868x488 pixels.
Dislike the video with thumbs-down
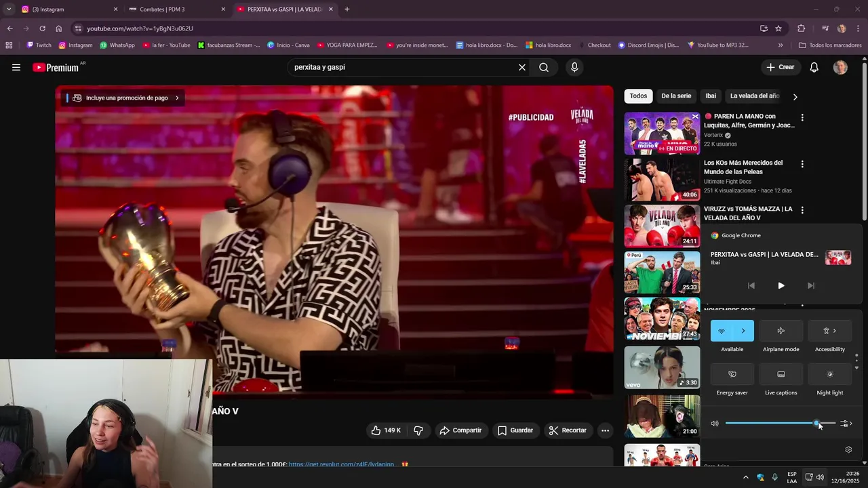(418, 430)
